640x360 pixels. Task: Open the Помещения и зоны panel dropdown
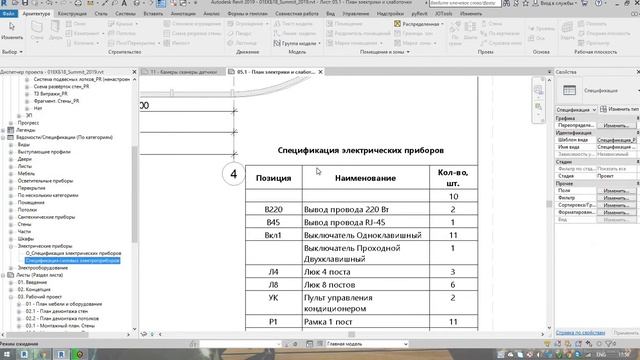point(384,52)
